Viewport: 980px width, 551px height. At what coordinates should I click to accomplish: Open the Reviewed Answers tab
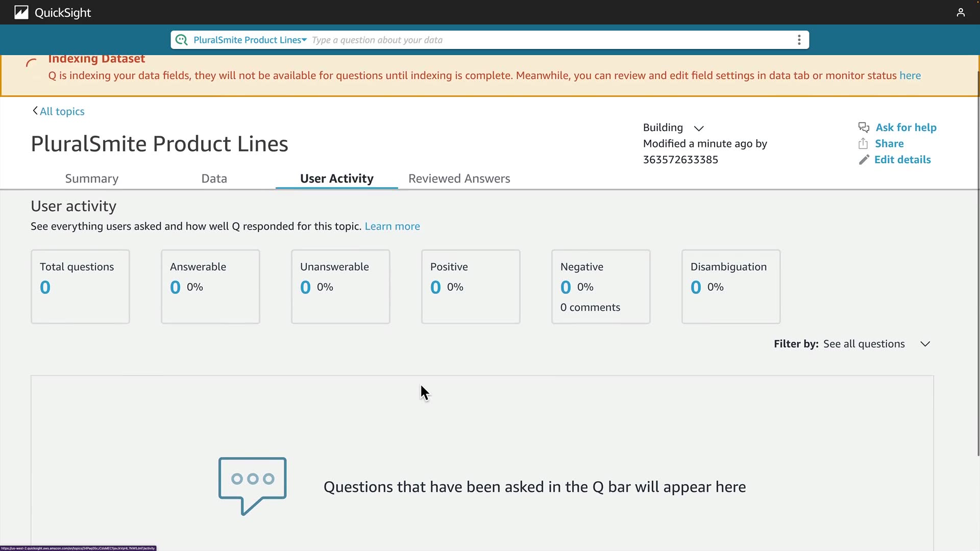[x=459, y=179]
